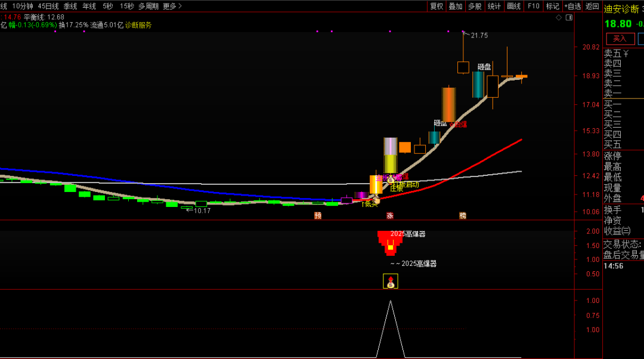Click the 预 event marker icon
This screenshot has height=359, width=644.
coord(318,215)
